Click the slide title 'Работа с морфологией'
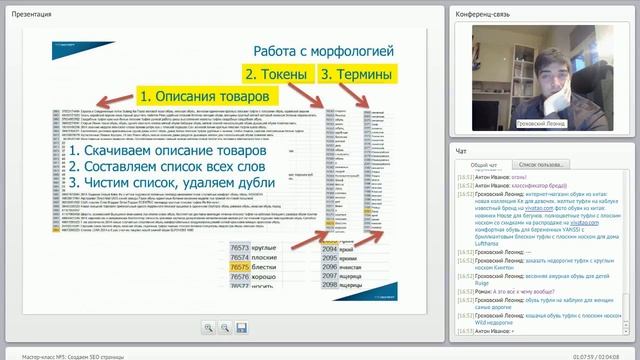Viewport: 640px width, 360px height. [324, 51]
